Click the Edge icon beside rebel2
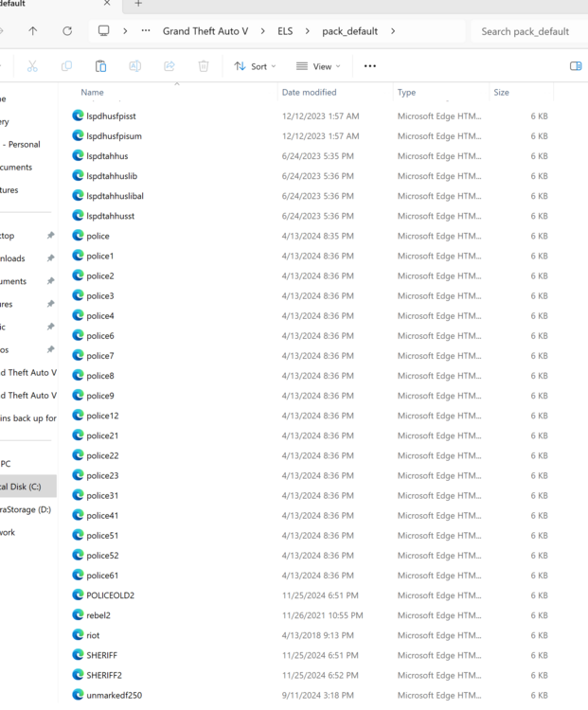The image size is (588, 710). (78, 615)
